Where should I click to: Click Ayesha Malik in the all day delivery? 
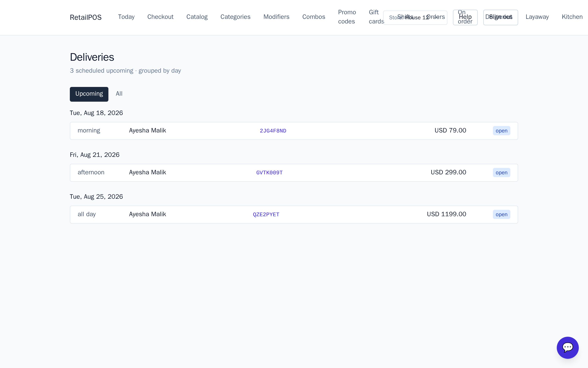click(x=147, y=214)
